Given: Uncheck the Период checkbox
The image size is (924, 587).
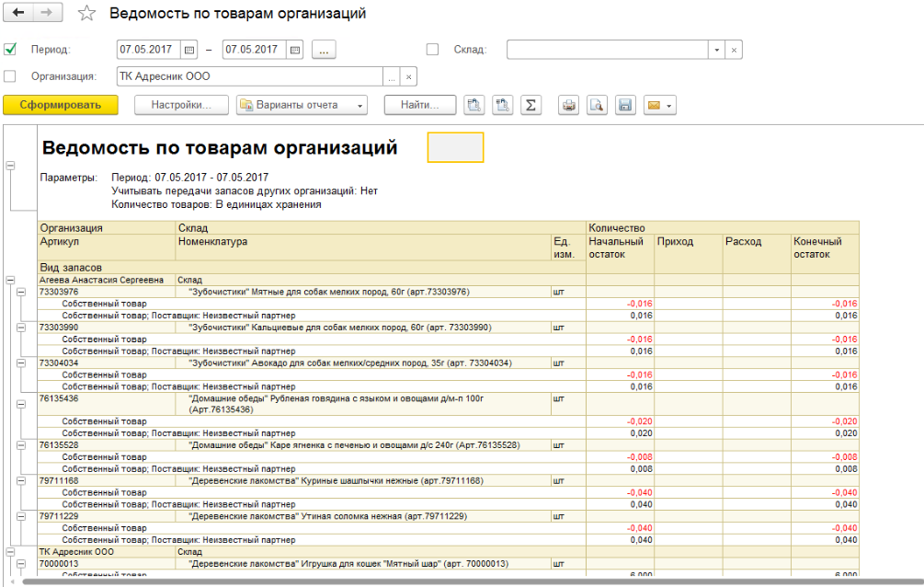Looking at the screenshot, I should 11,50.
